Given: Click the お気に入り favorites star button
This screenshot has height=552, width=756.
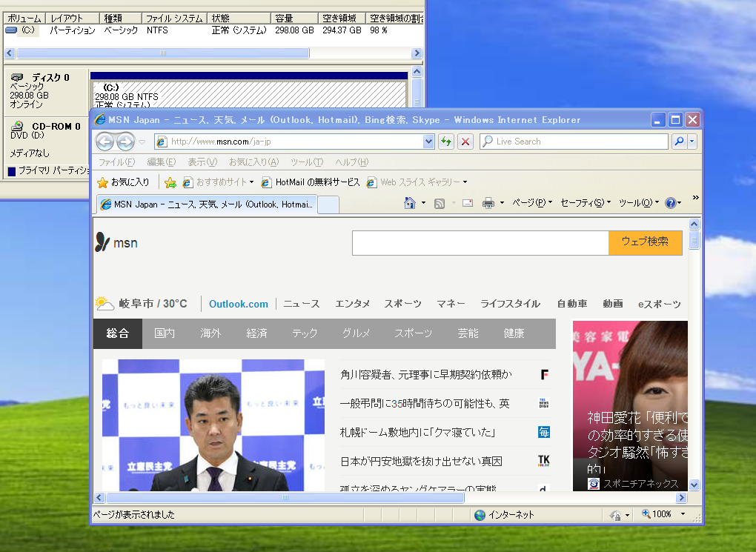Looking at the screenshot, I should coord(124,182).
